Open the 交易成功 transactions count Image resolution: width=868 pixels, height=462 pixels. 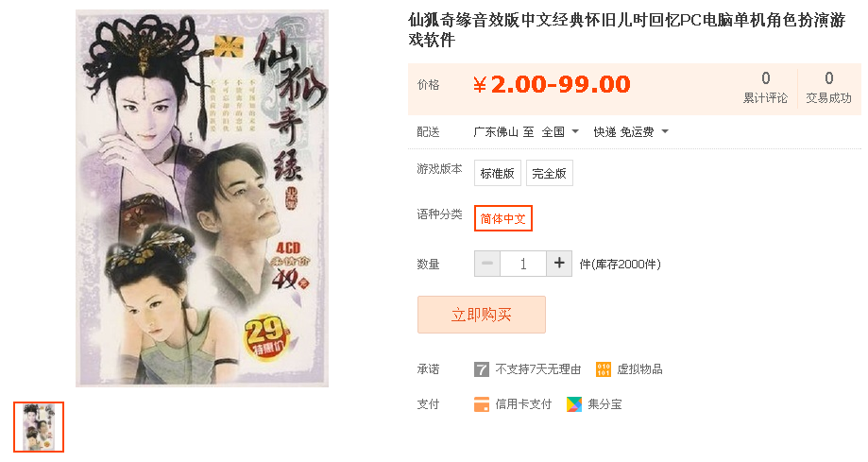(x=828, y=88)
